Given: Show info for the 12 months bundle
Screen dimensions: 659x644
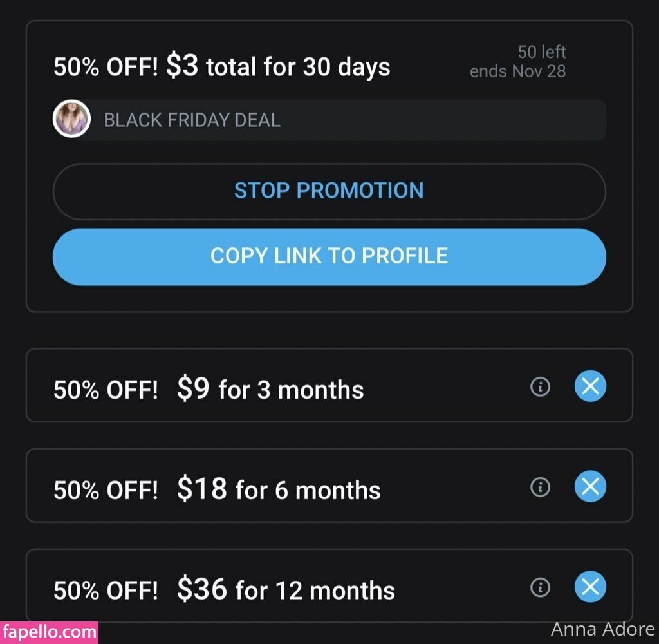Looking at the screenshot, I should 540,587.
